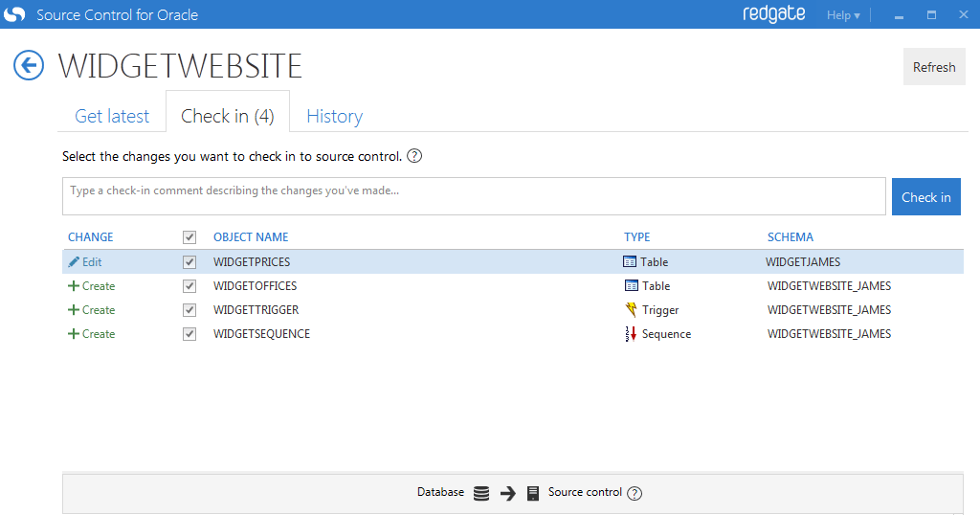Image resolution: width=980 pixels, height=515 pixels.
Task: Sort by the OBJECT NAME column header
Action: tap(251, 236)
